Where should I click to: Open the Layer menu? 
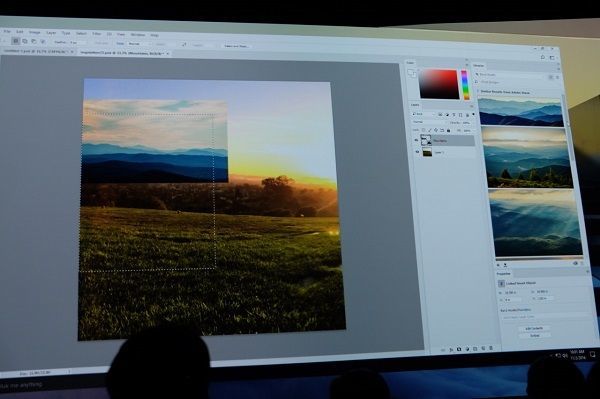click(51, 33)
